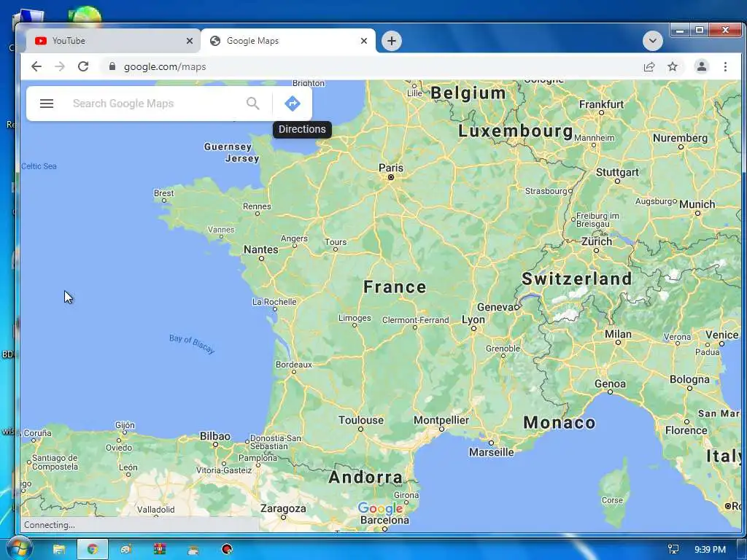The height and width of the screenshot is (560, 747).
Task: Click the Monaco label on the map
Action: [x=560, y=422]
